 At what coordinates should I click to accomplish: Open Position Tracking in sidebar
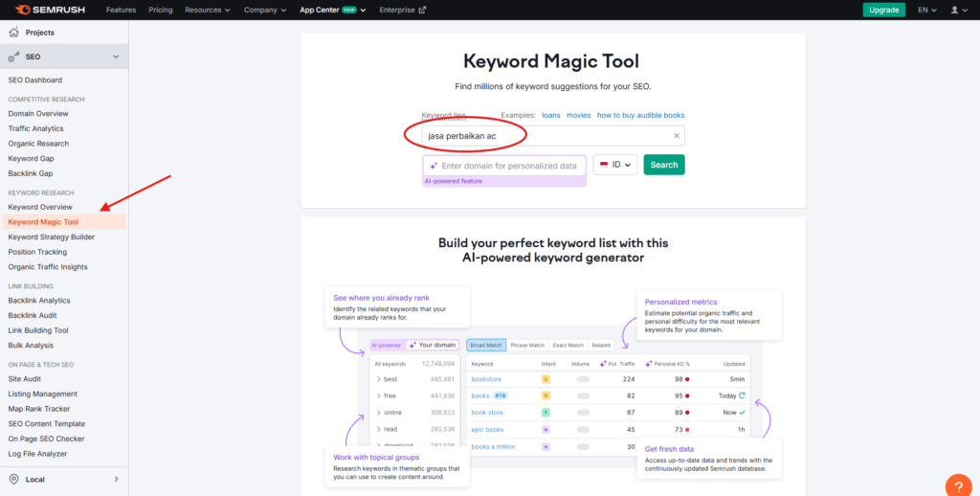(37, 252)
